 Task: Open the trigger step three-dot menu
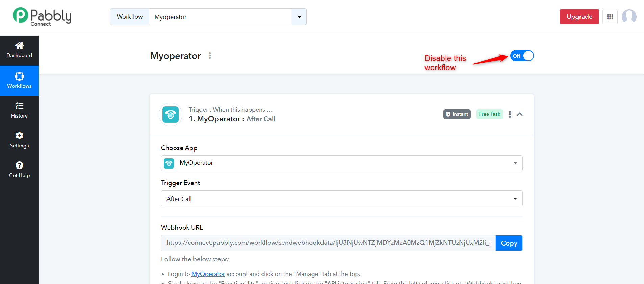[x=510, y=114]
